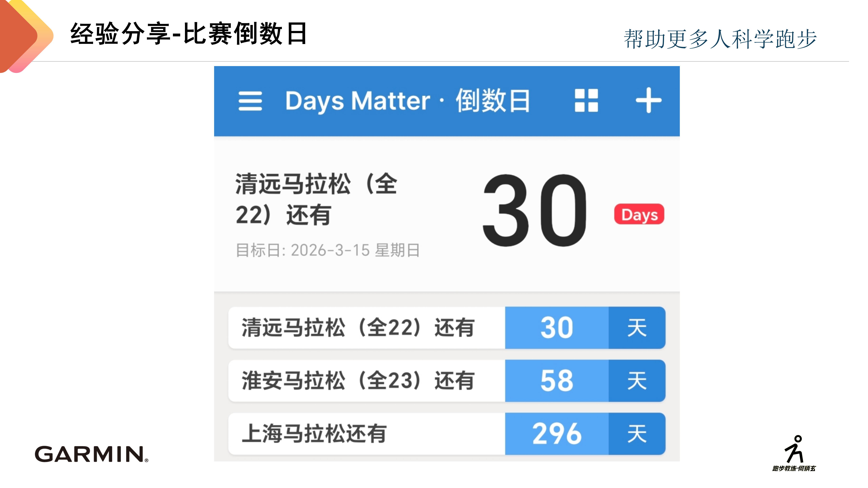Click the 帮助更多人科学跑步 slogan text
Screen dimensions: 868x488
pos(720,39)
